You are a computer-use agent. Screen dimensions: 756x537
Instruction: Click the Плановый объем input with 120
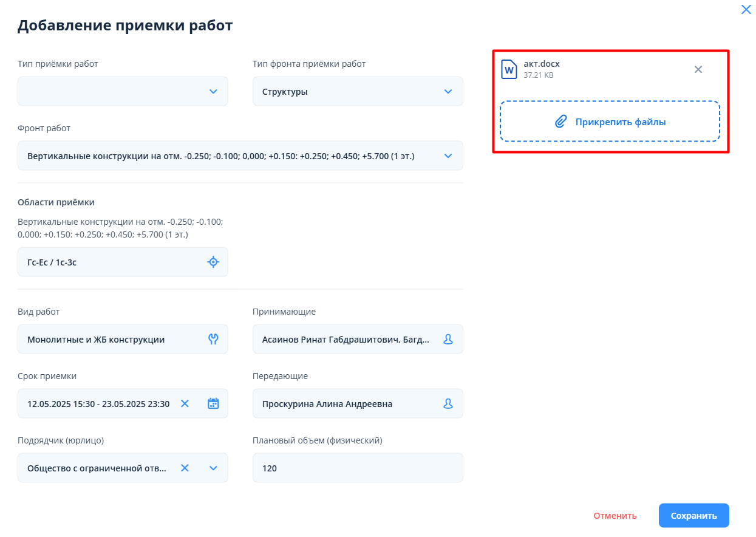click(357, 468)
